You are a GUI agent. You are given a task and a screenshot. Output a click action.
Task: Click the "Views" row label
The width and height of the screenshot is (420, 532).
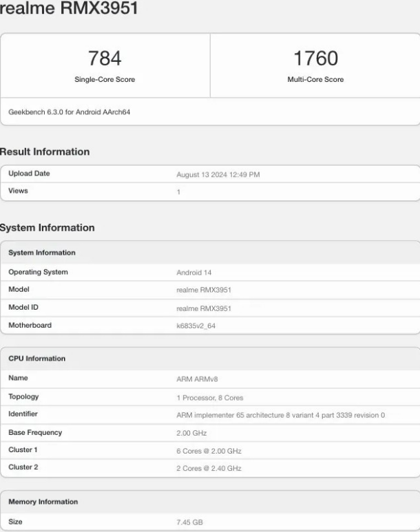click(18, 191)
